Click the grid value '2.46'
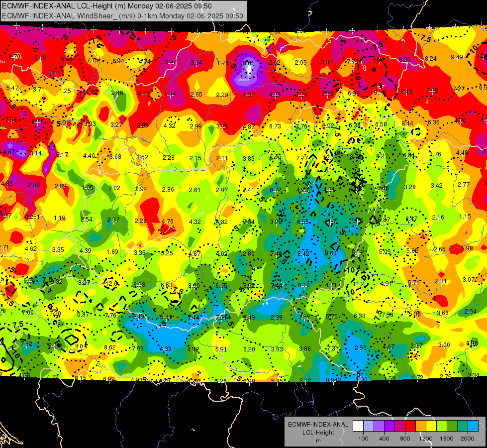This screenshot has height=448, width=487. pos(117,93)
